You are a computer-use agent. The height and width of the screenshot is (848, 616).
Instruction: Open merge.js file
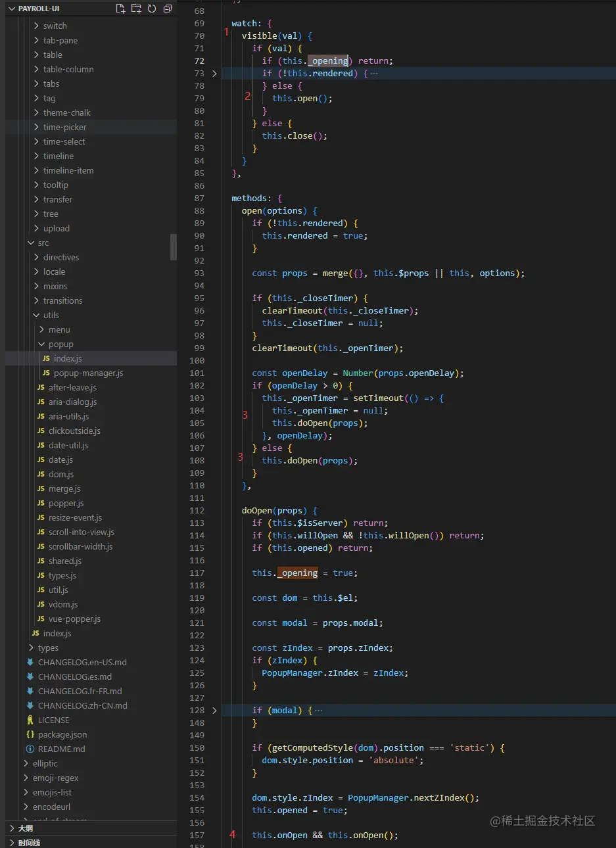[x=64, y=488]
